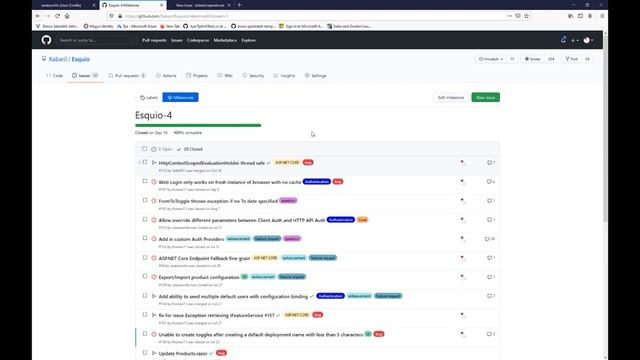Close the Esquio milestone browser tab
The image size is (640, 360).
pos(161,5)
